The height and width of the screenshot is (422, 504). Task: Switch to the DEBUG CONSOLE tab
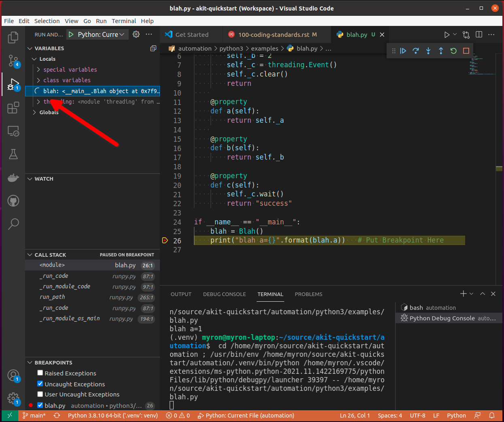pyautogui.click(x=225, y=294)
